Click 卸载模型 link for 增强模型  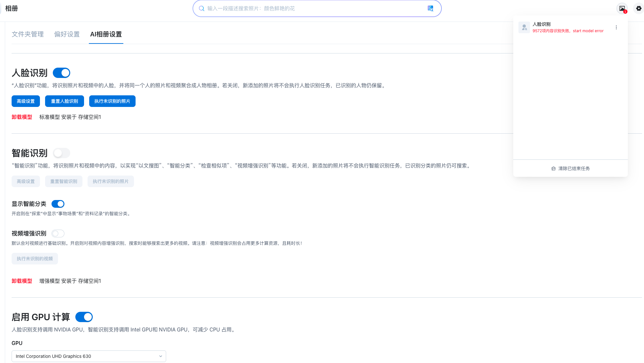tap(22, 281)
